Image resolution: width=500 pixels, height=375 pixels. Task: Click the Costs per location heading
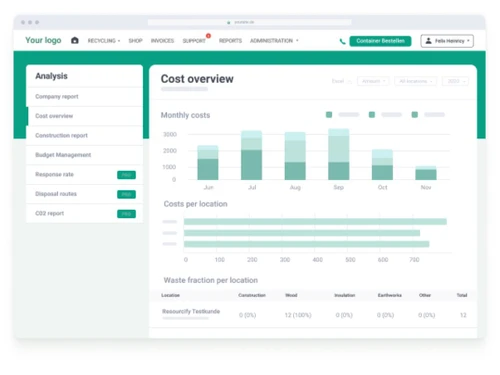(x=195, y=204)
